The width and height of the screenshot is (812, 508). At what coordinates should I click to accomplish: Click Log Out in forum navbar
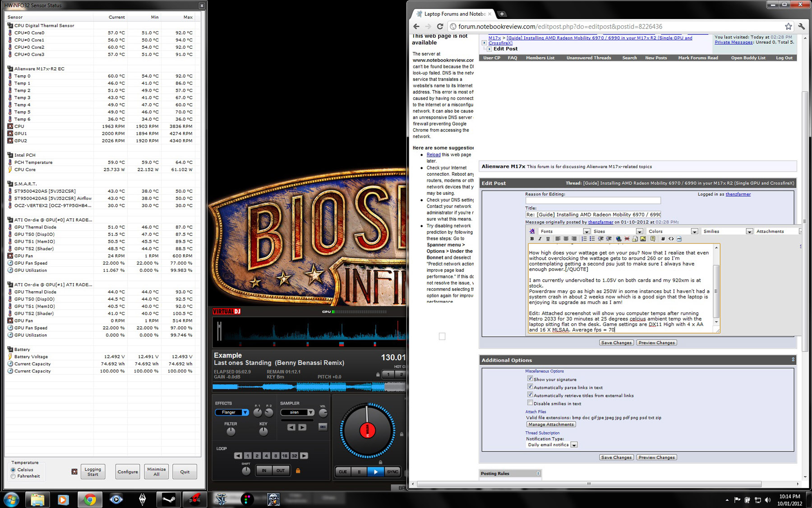pos(784,58)
